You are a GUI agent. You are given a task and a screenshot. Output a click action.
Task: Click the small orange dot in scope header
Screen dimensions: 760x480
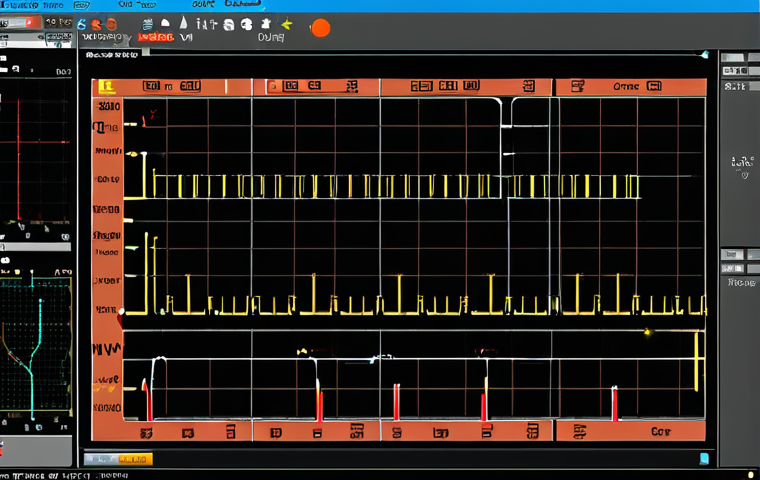(x=273, y=86)
